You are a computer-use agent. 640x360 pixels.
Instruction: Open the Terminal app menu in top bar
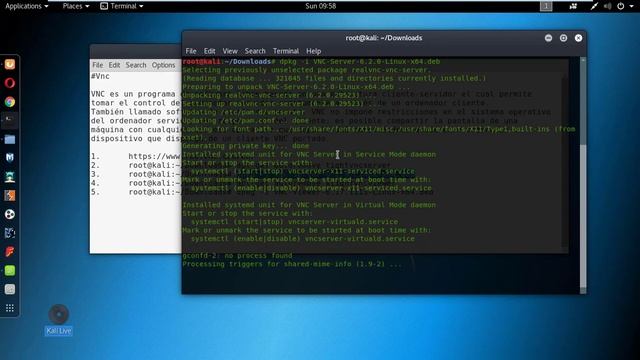pos(122,6)
